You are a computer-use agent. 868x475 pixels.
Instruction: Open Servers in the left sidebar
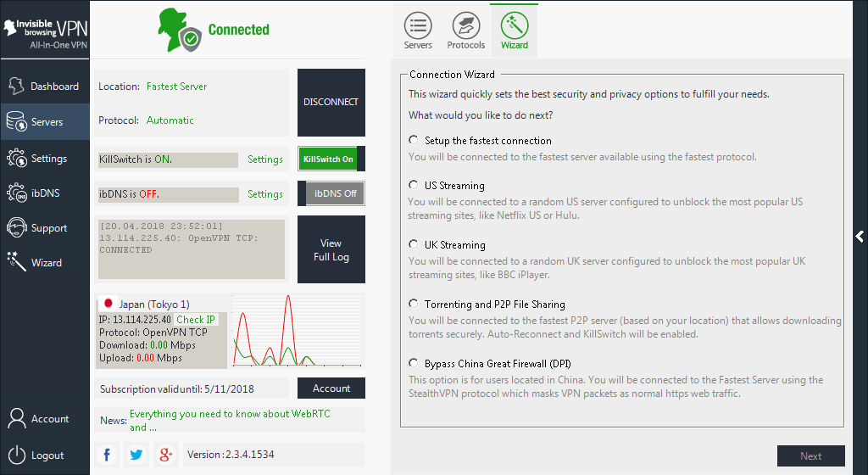44,122
